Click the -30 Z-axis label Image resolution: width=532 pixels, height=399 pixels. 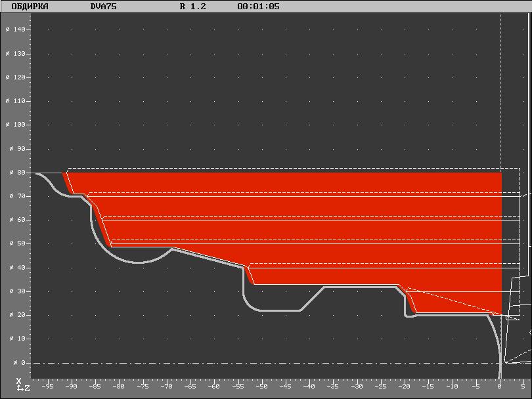(x=357, y=386)
